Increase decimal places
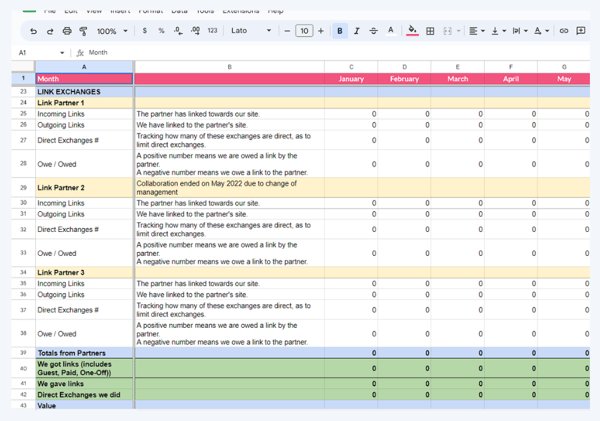The height and width of the screenshot is (421, 600). [x=195, y=31]
